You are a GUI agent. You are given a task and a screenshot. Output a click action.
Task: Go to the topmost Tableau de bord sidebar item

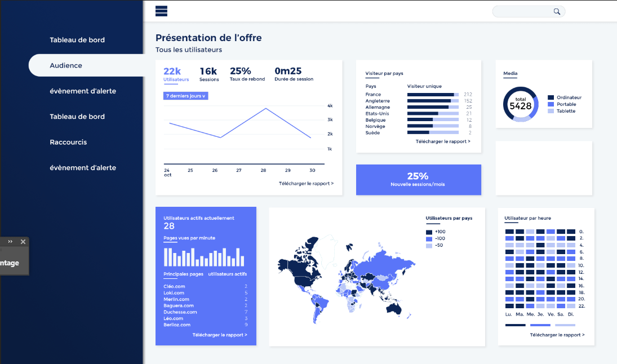click(x=77, y=40)
